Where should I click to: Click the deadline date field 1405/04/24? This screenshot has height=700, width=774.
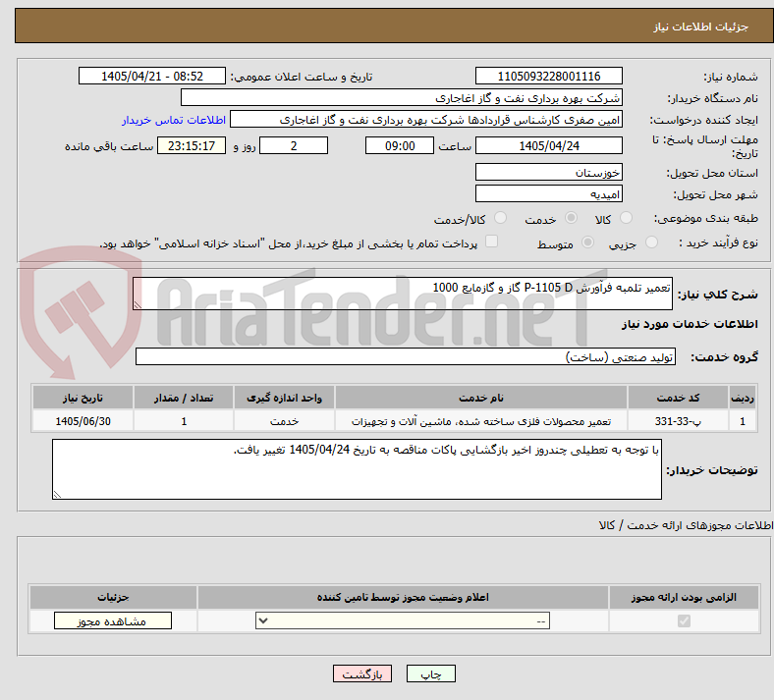pos(548,145)
